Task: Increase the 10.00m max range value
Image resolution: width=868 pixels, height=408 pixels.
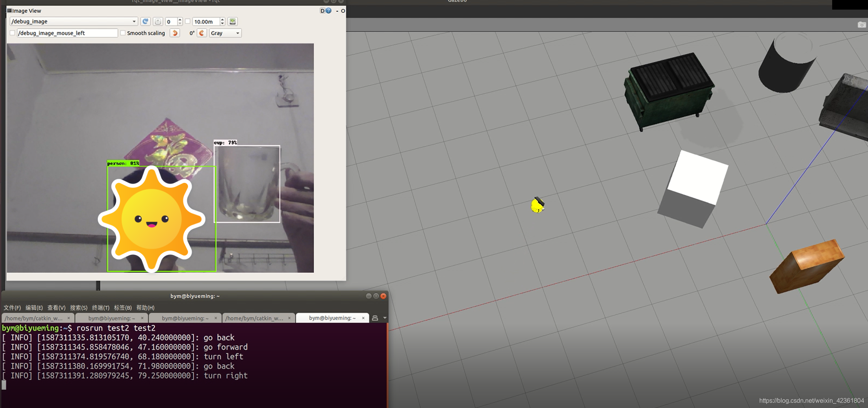Action: click(x=222, y=20)
